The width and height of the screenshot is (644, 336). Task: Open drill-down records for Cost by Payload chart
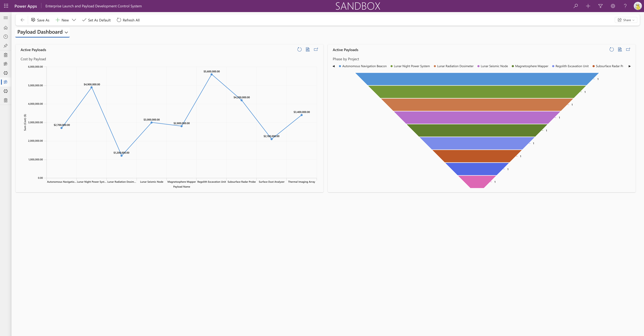click(x=308, y=49)
